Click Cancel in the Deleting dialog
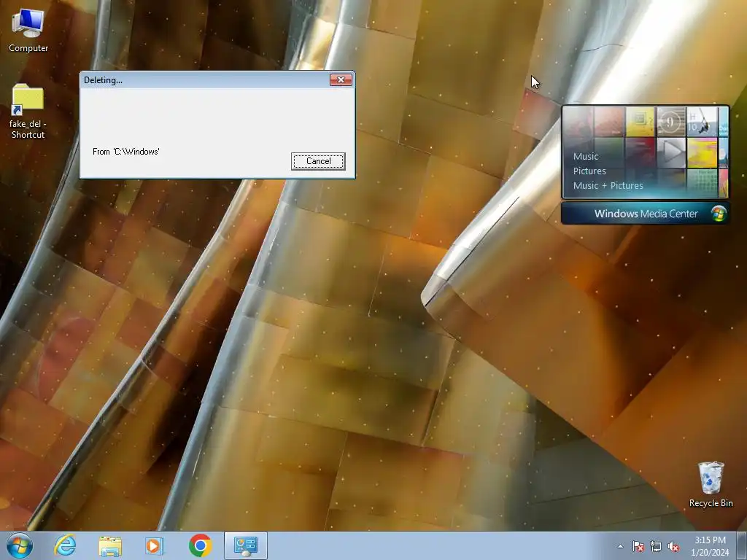Screen dimensions: 747x560 tap(318, 161)
